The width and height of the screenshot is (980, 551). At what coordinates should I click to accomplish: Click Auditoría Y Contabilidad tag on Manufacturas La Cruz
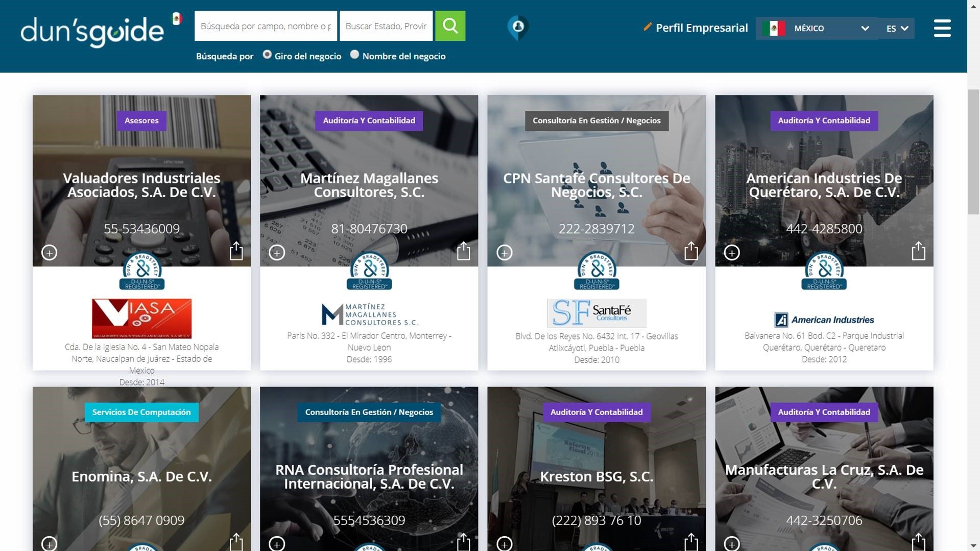824,412
